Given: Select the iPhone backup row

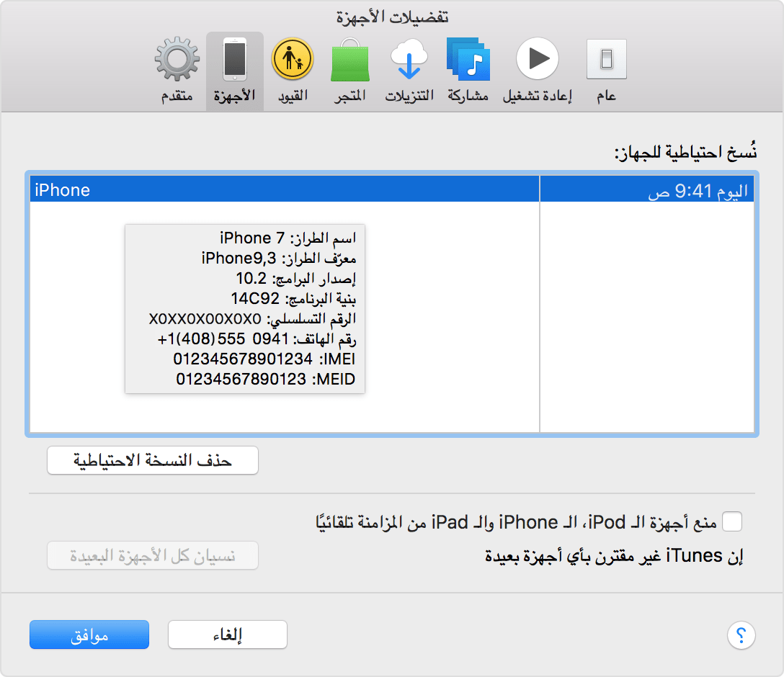Looking at the screenshot, I should (x=284, y=190).
